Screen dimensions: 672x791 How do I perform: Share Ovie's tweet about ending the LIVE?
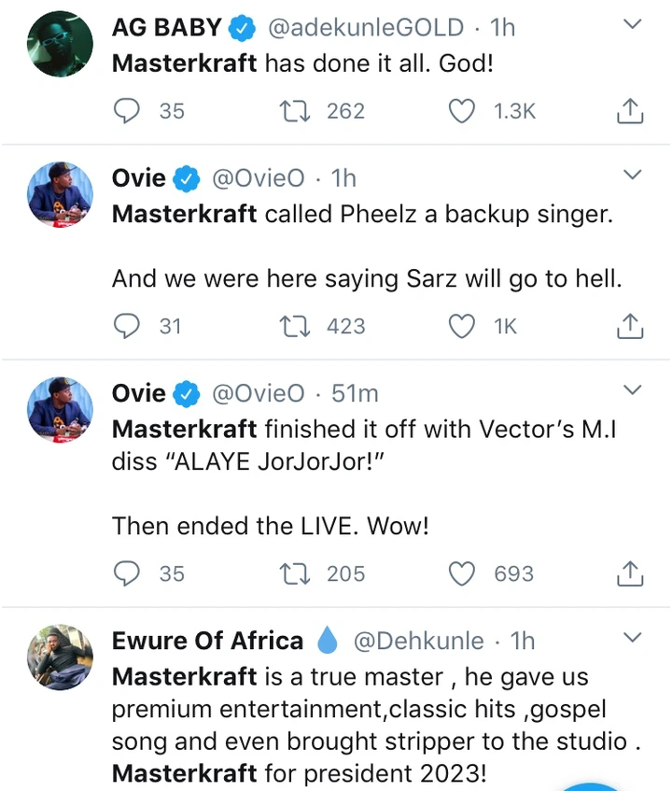(x=631, y=573)
